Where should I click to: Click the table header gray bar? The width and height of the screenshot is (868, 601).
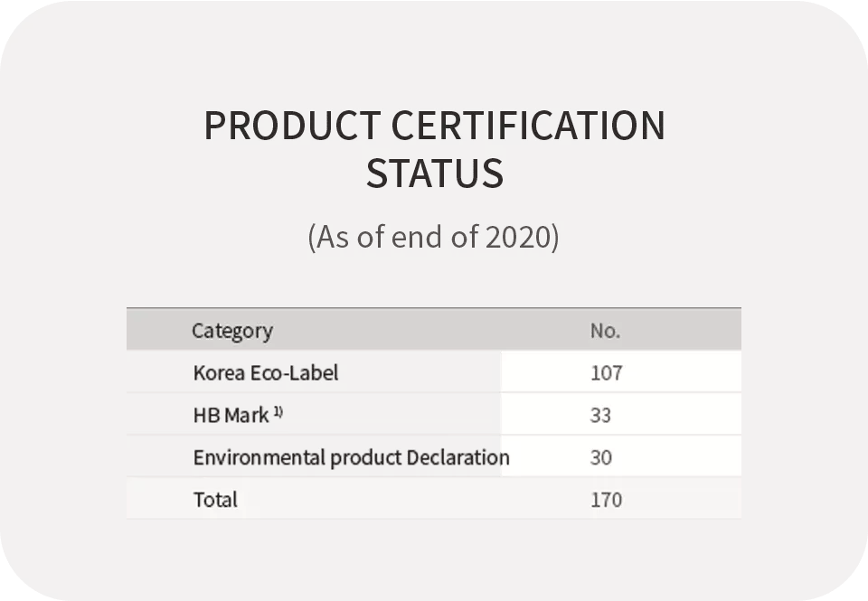coord(434,330)
